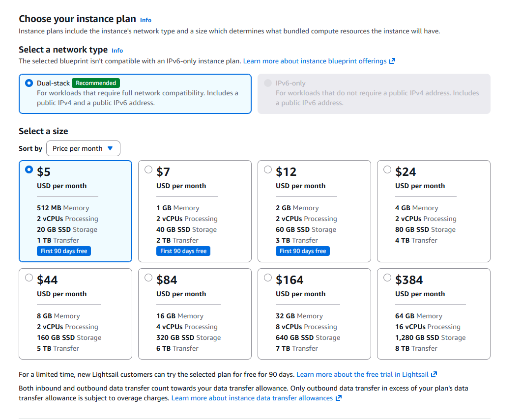Pick the $164 plan radio button
This screenshot has height=420, width=522.
[x=268, y=278]
